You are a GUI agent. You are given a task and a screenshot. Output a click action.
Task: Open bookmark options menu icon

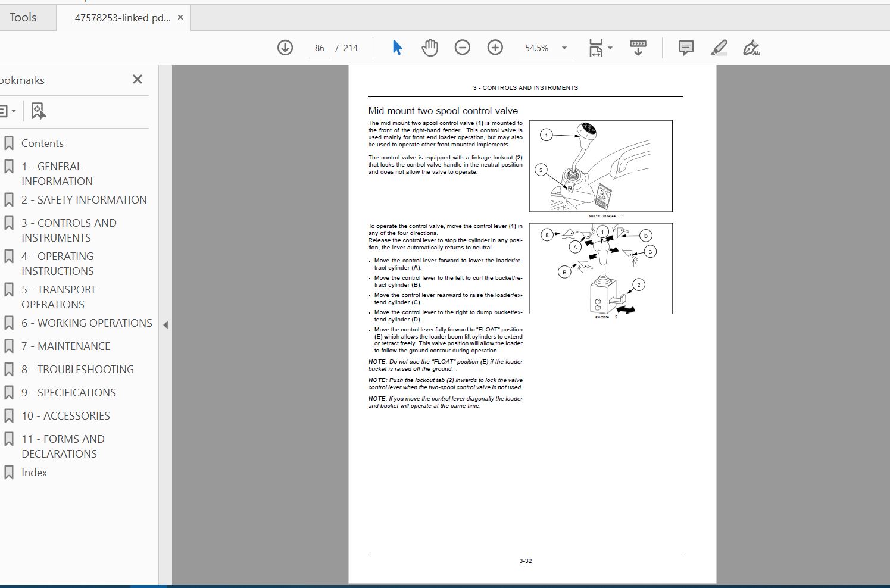(x=8, y=111)
